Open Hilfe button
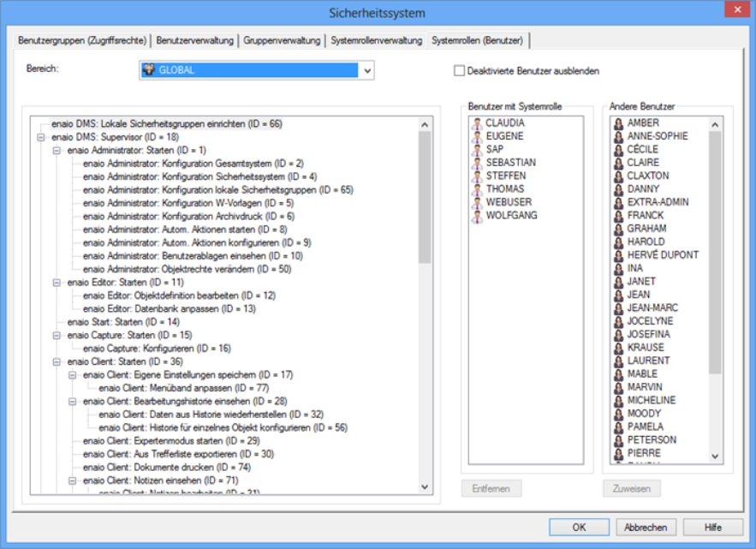Image resolution: width=756 pixels, height=549 pixels. [x=712, y=528]
